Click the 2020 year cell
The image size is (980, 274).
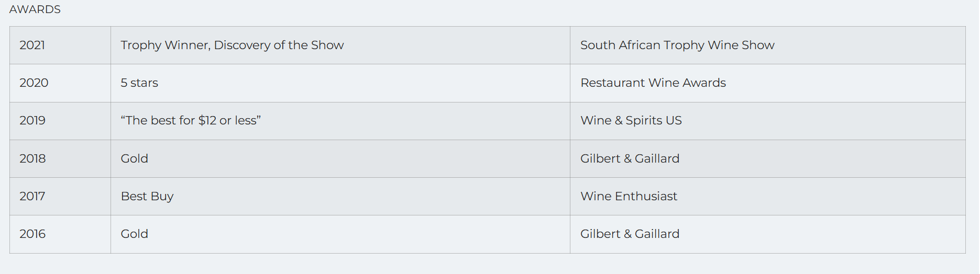tap(60, 83)
